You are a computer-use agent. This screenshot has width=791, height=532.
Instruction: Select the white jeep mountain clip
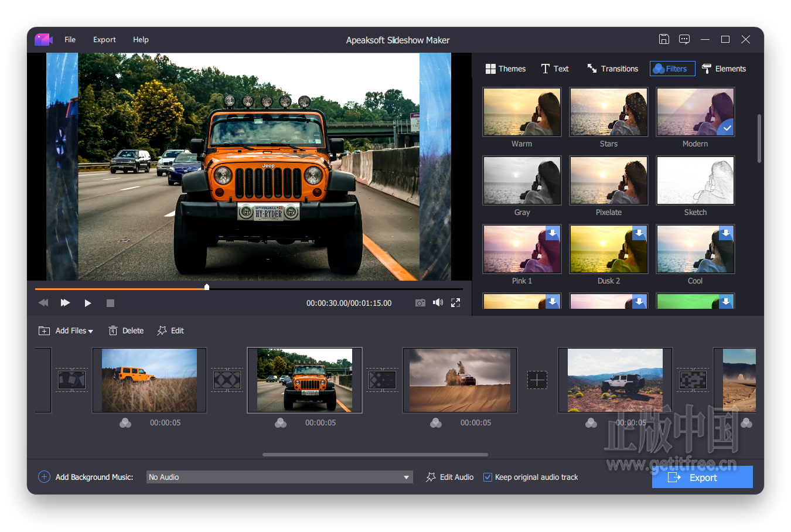click(x=615, y=380)
